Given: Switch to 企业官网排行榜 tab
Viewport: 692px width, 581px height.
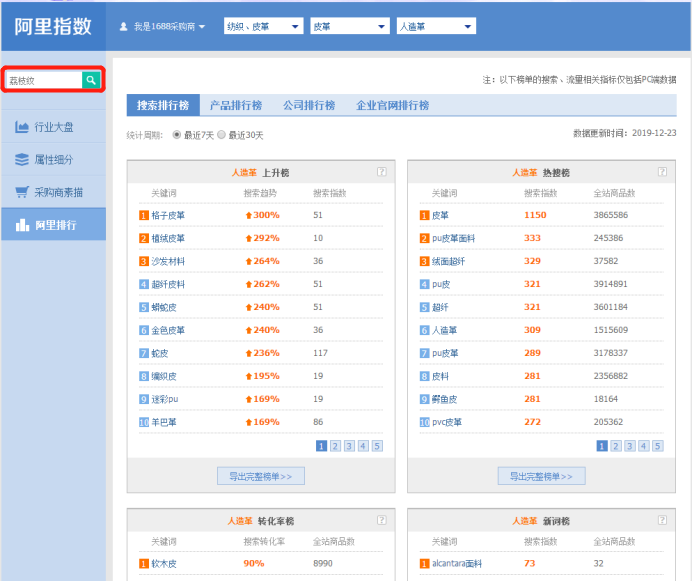Looking at the screenshot, I should pos(392,105).
